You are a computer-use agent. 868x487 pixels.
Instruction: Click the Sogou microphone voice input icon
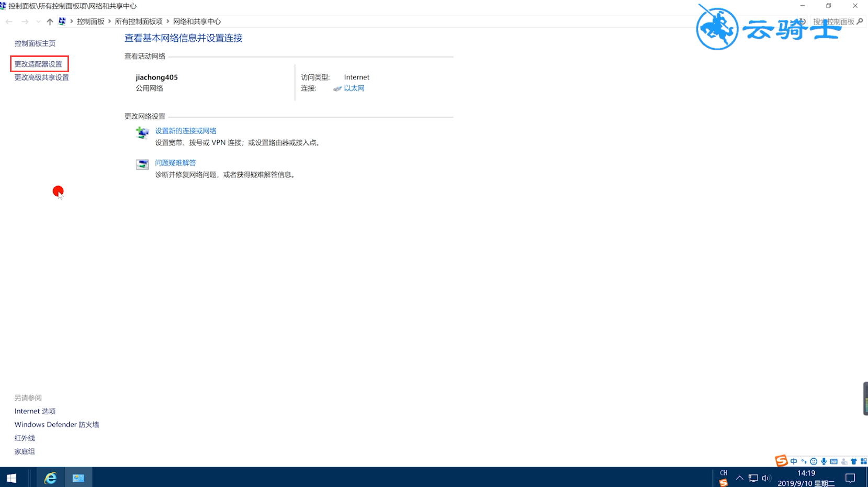(824, 461)
